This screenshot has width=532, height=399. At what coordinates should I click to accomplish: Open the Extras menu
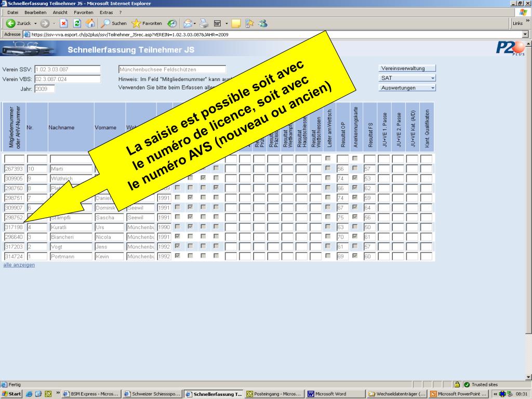click(x=106, y=12)
